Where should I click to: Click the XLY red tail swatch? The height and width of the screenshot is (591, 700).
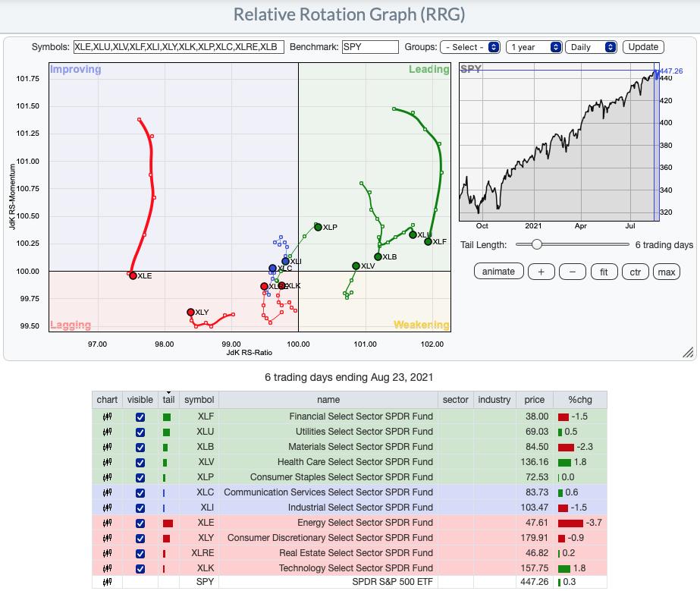coord(167,539)
